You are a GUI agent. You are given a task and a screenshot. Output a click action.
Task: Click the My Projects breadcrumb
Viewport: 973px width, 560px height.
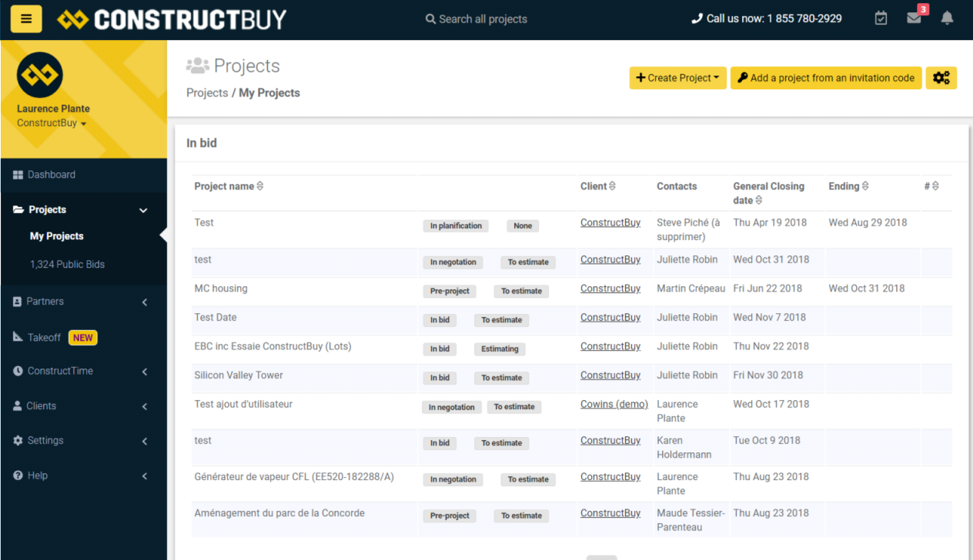pos(269,92)
